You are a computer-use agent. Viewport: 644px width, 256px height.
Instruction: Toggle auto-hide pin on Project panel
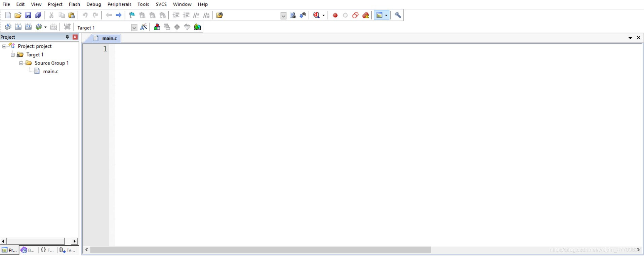coord(67,37)
